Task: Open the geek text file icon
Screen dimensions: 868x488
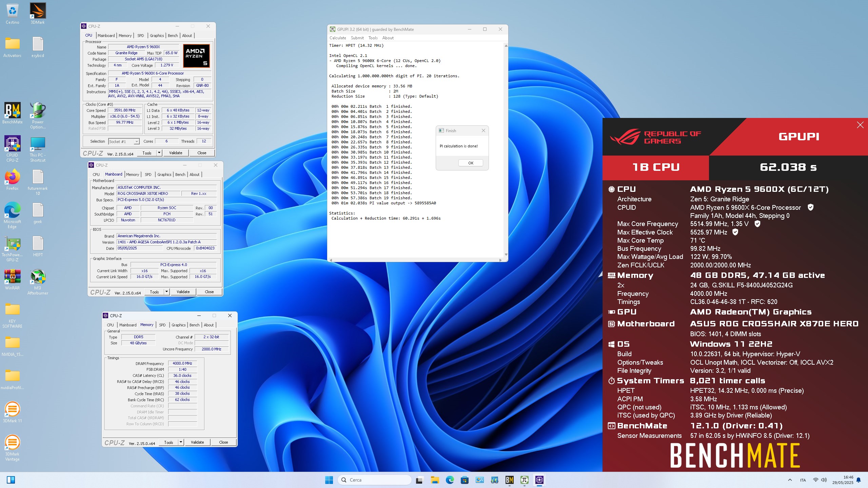Action: (x=38, y=213)
